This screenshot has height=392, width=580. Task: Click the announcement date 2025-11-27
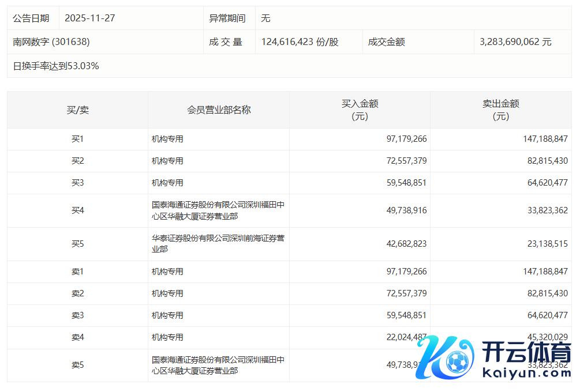(90, 18)
